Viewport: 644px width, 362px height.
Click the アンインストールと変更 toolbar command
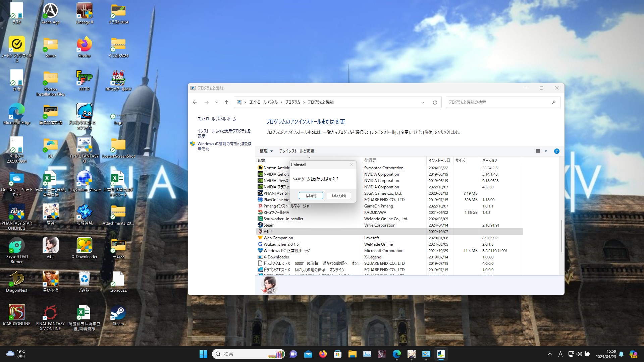297,151
